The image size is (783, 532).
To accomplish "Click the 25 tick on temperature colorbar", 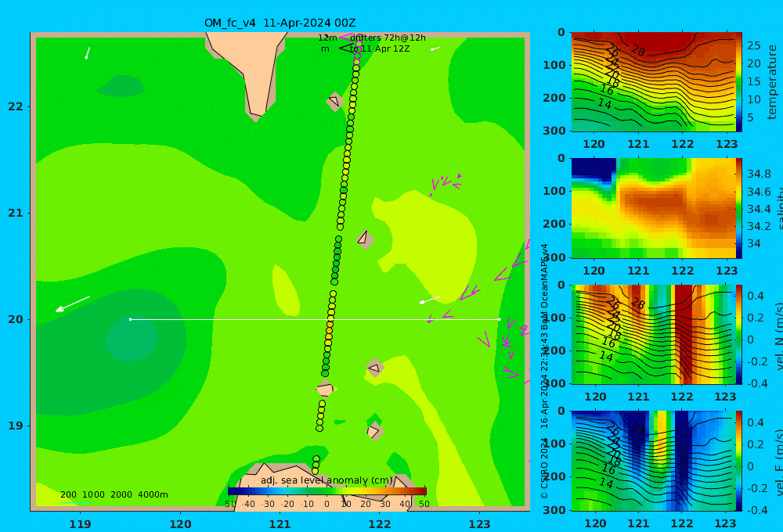I will [754, 46].
